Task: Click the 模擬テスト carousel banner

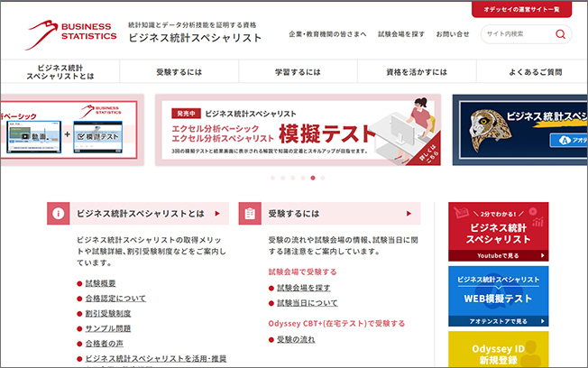Action: (x=298, y=130)
